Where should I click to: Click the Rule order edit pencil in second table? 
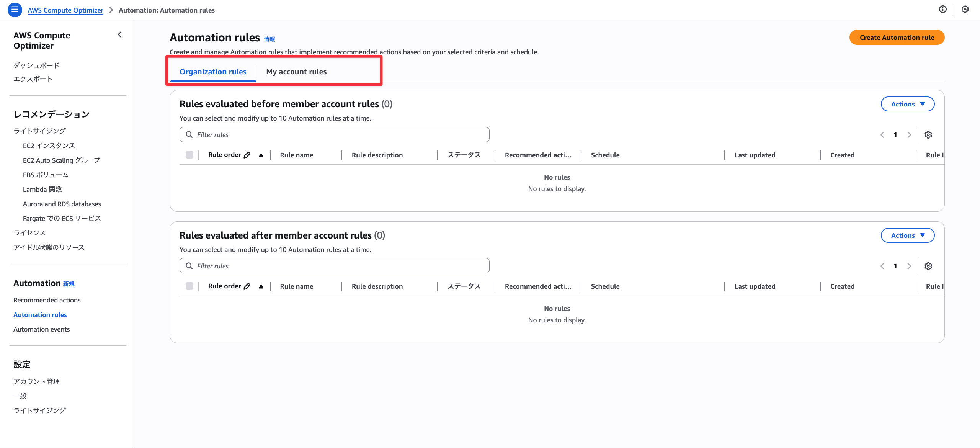247,286
